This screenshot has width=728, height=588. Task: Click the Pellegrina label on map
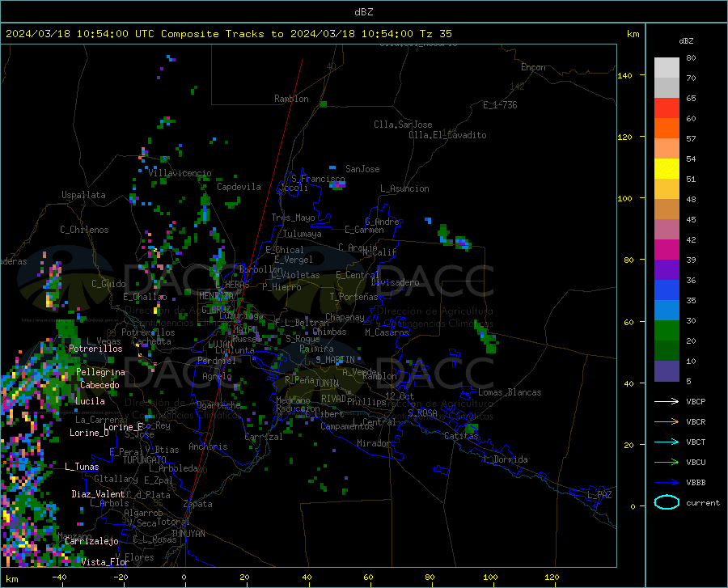pyautogui.click(x=100, y=372)
